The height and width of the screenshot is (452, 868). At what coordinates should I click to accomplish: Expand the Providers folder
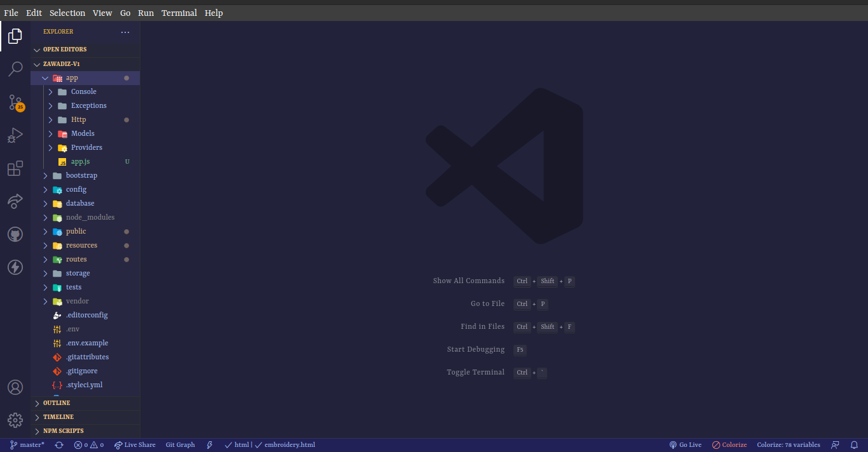[85, 148]
